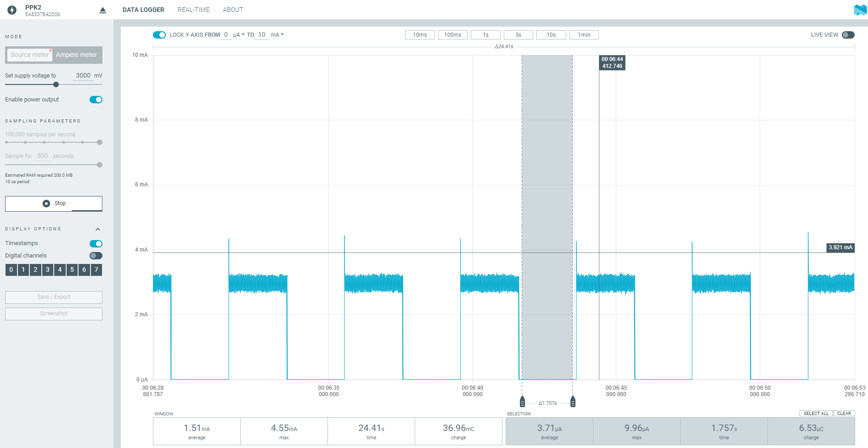The width and height of the screenshot is (868, 448).
Task: Turn off the Timestamps toggle
Action: coord(96,243)
